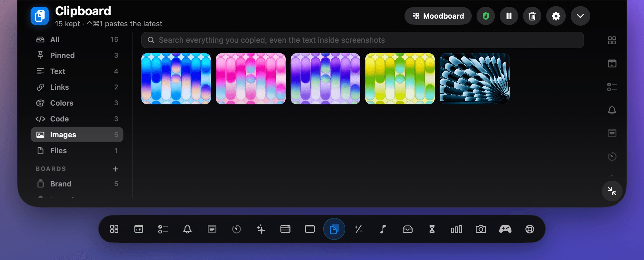Toggle the green shield privacy button
This screenshot has width=644, height=260.
486,16
